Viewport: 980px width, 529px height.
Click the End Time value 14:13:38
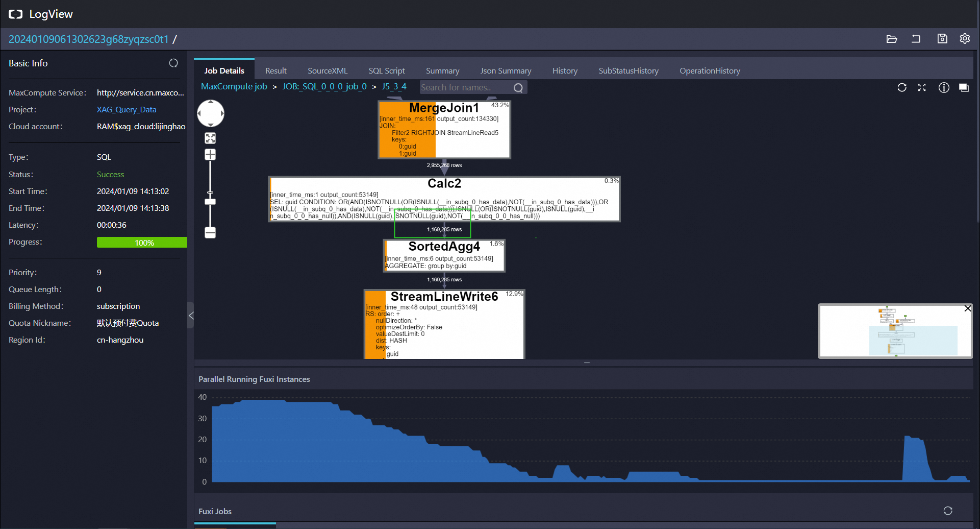pos(133,208)
